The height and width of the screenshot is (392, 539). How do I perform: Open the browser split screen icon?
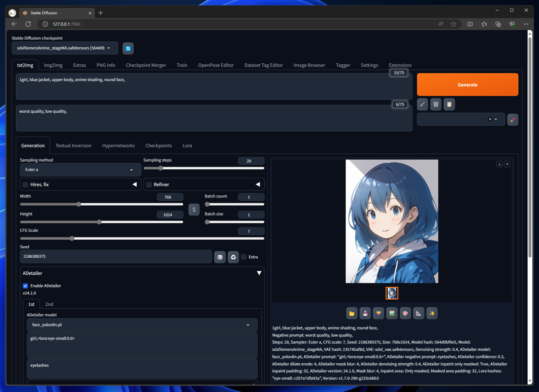pyautogui.click(x=470, y=24)
